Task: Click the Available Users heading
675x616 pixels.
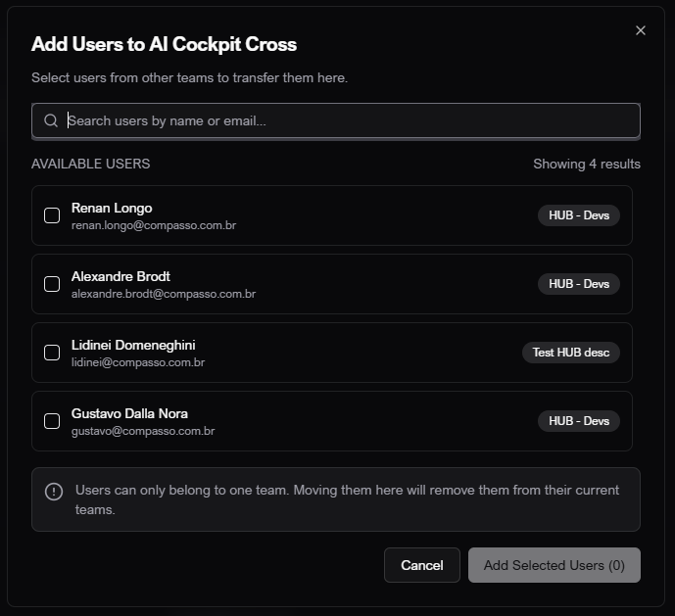Action: coord(91,164)
